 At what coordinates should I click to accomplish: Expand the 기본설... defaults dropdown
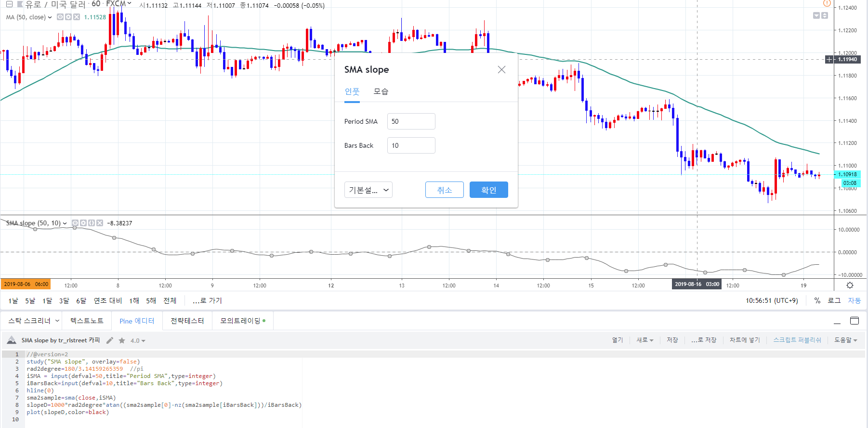[x=368, y=190]
